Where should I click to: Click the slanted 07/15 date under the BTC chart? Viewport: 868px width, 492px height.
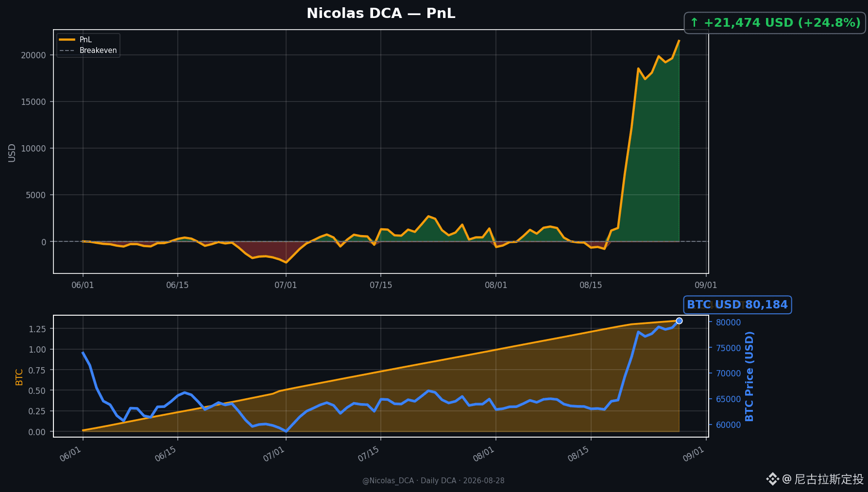click(x=369, y=454)
